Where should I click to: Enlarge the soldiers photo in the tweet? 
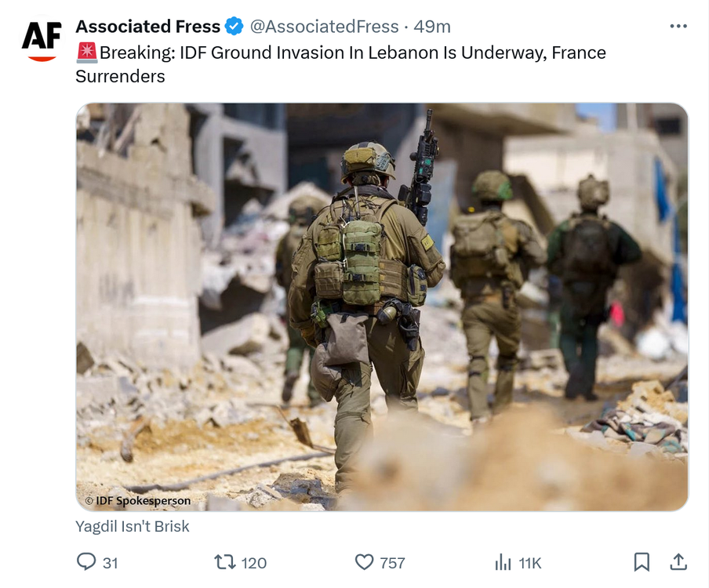(x=382, y=307)
